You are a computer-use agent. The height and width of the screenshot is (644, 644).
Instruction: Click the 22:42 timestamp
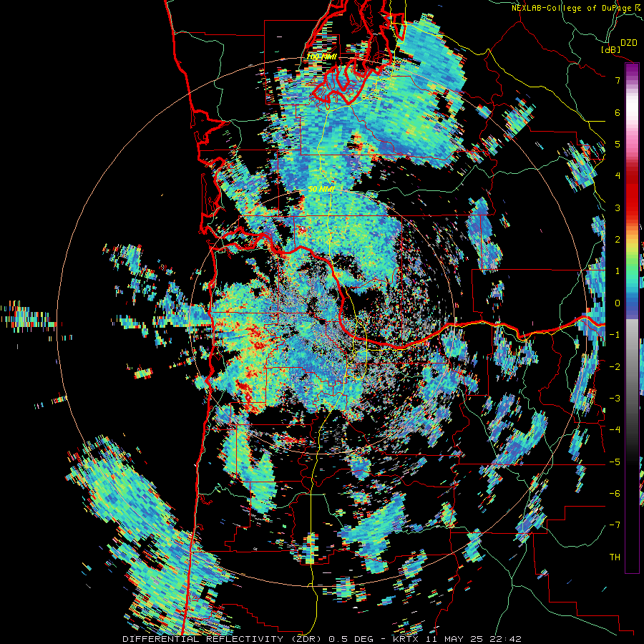pyautogui.click(x=507, y=639)
